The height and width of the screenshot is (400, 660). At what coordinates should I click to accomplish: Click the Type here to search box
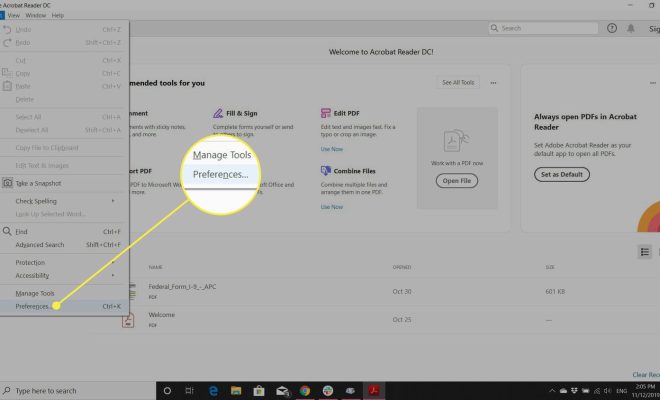(x=78, y=391)
